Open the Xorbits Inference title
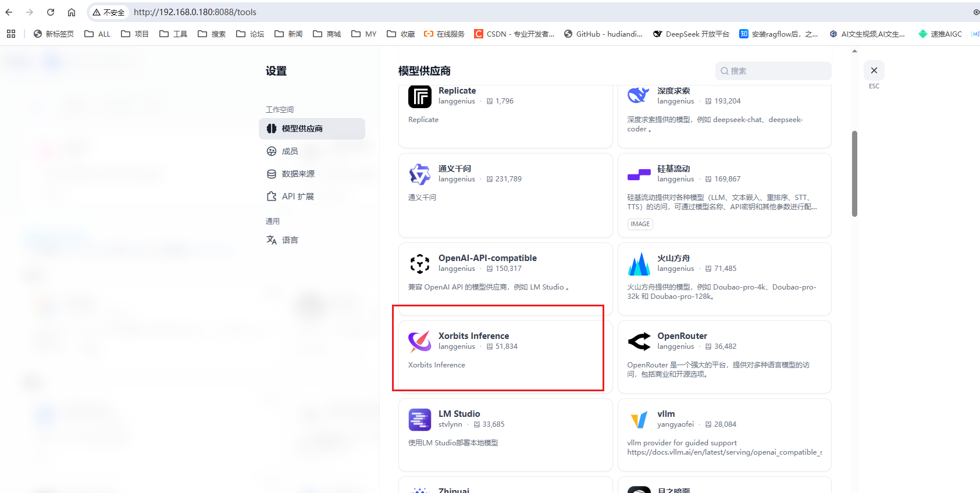 (473, 336)
